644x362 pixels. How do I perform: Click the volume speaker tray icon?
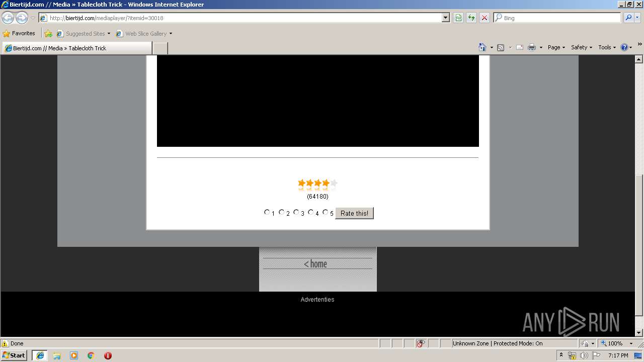click(584, 355)
